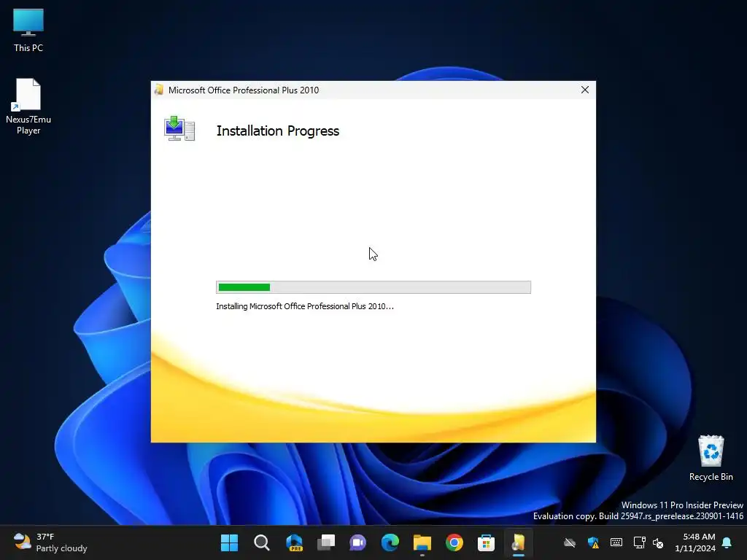The image size is (747, 560).
Task: Open File Explorer from taskbar
Action: pyautogui.click(x=422, y=542)
